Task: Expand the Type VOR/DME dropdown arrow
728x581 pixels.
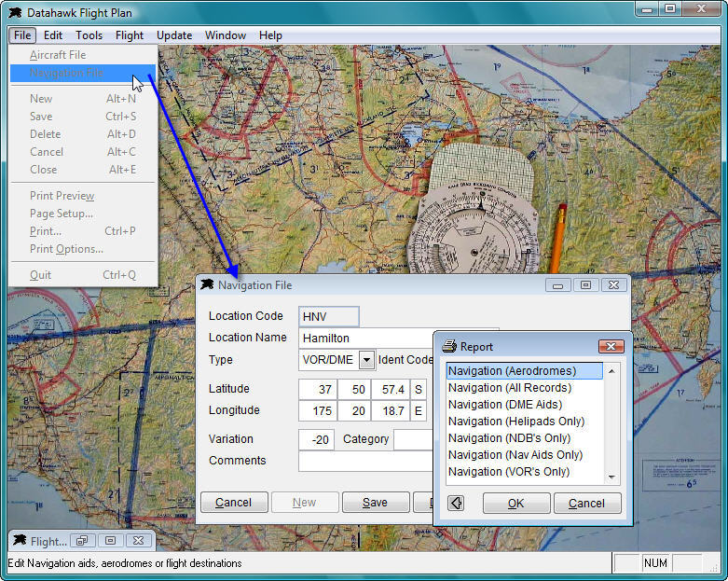Action: (x=366, y=360)
